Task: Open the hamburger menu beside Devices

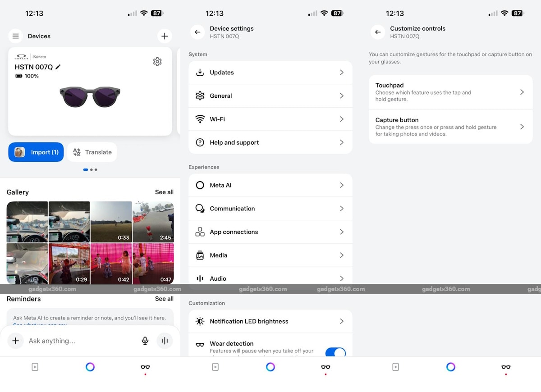Action: pyautogui.click(x=15, y=36)
